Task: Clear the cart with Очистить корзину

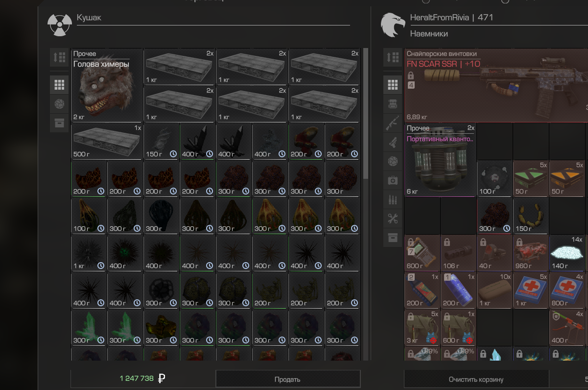Action: (x=476, y=379)
